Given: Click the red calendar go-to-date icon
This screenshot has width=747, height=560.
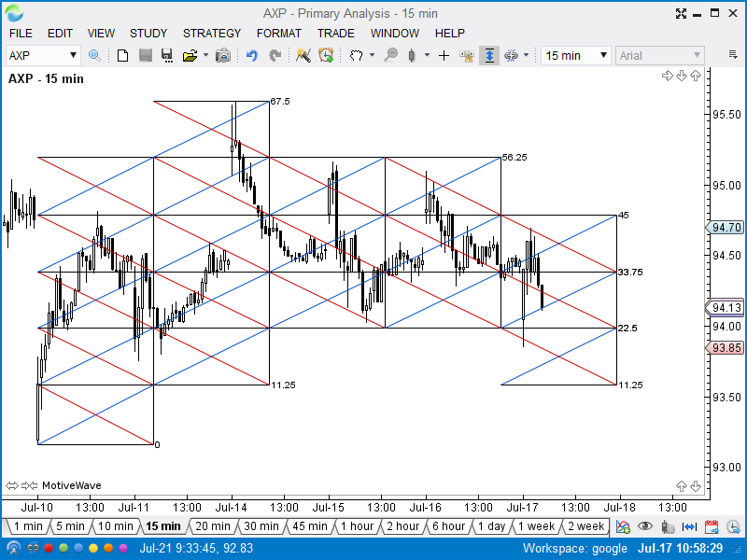Looking at the screenshot, I should click(x=712, y=526).
